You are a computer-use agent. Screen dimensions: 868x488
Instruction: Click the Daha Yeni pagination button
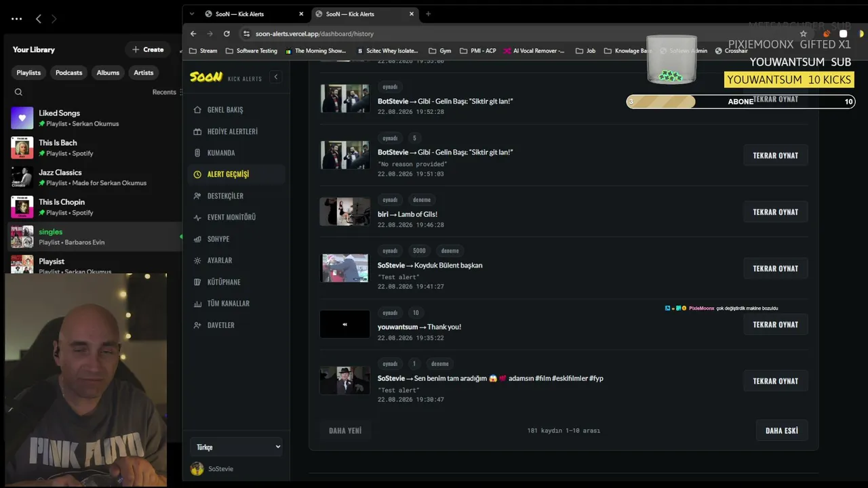click(345, 430)
